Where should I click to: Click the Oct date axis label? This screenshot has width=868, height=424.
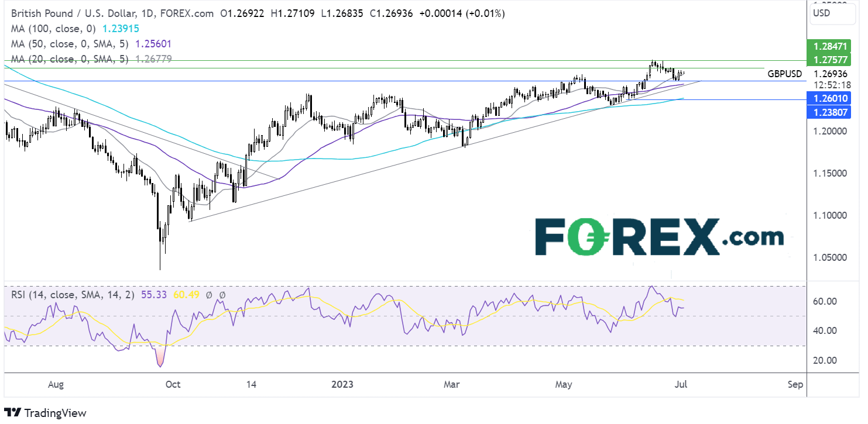click(173, 384)
